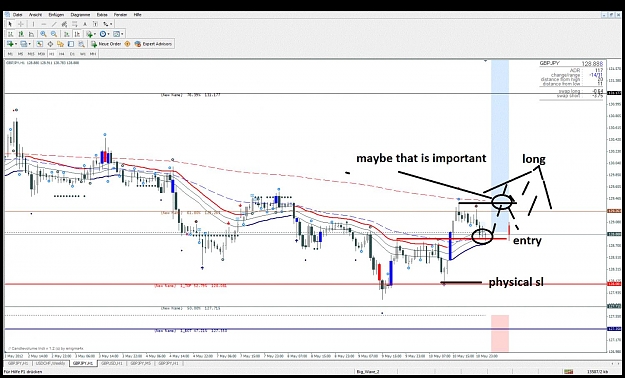
Task: Switch chart to line chart style
Action: (31, 34)
